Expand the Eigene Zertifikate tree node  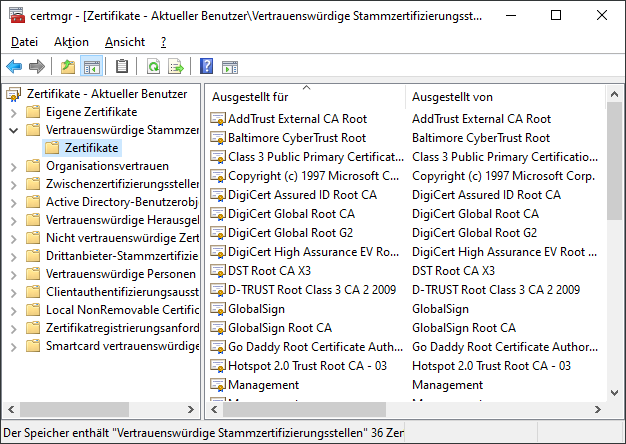point(13,112)
